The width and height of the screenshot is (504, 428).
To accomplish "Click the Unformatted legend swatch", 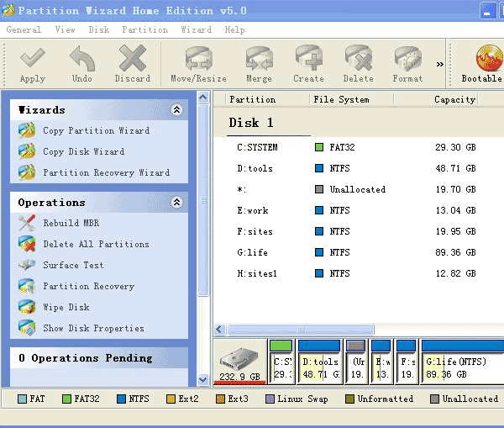I will pyautogui.click(x=349, y=399).
